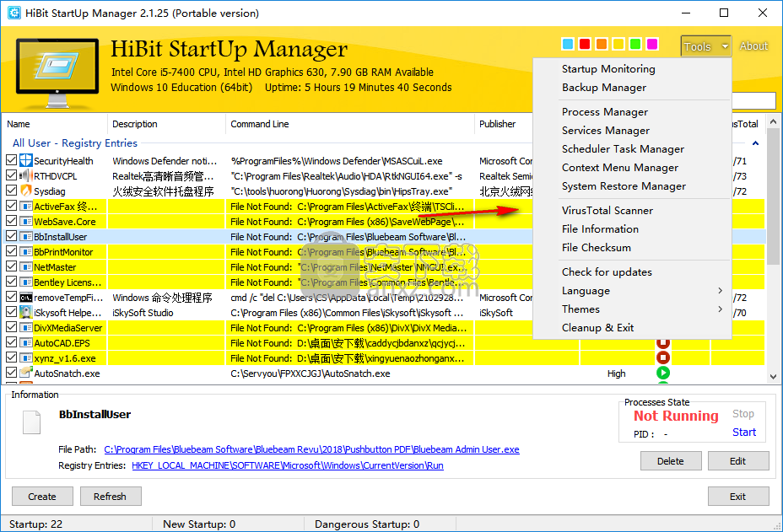Toggle the DivXMediaServer checkbox
The height and width of the screenshot is (532, 783).
[11, 328]
